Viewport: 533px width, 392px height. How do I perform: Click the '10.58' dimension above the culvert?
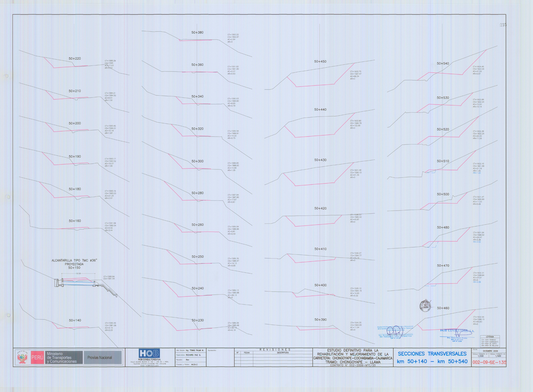78,273
